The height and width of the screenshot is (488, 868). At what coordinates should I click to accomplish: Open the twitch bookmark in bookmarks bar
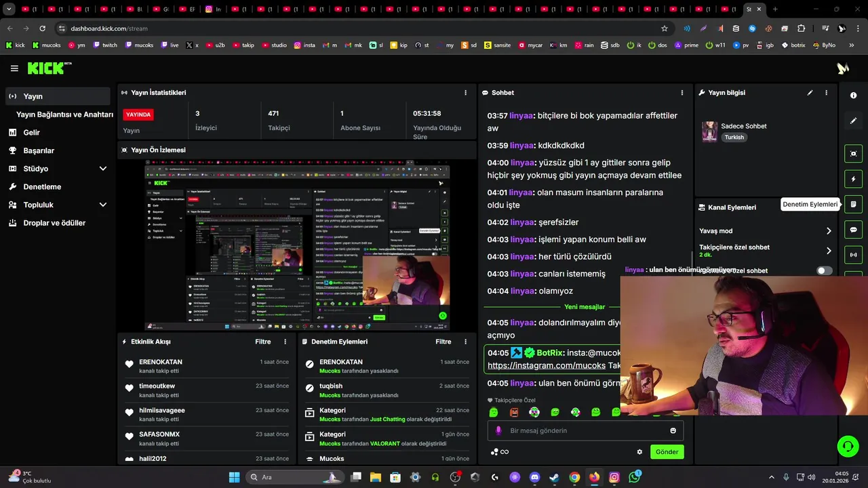pyautogui.click(x=104, y=45)
